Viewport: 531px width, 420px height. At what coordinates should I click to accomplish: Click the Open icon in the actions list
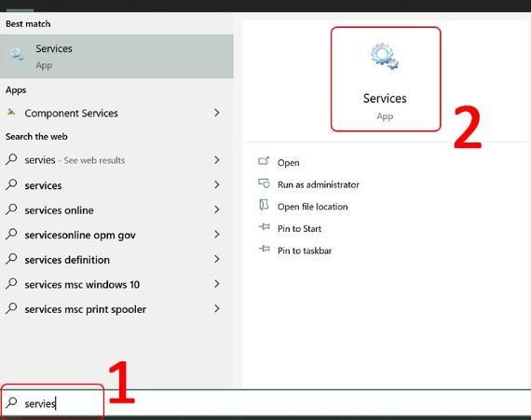point(264,161)
